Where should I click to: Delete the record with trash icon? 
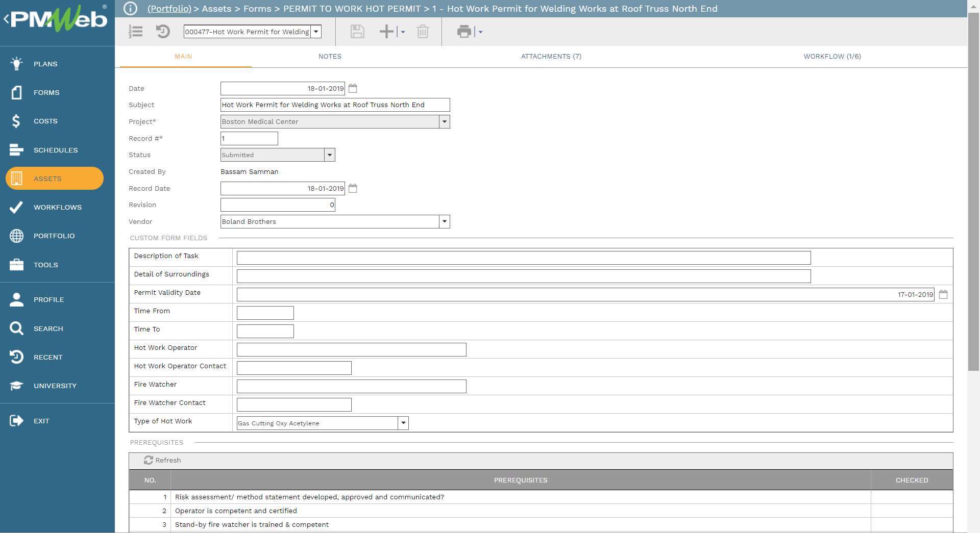pyautogui.click(x=423, y=32)
